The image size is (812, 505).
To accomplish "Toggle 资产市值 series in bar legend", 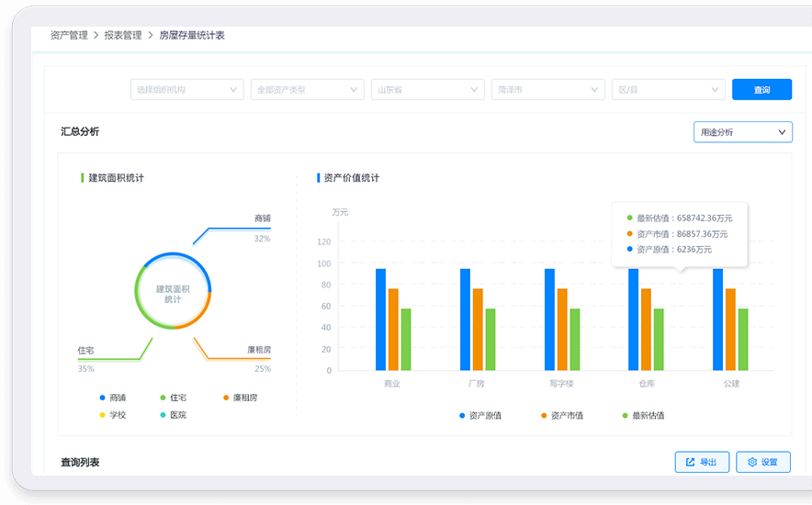I will tap(562, 416).
